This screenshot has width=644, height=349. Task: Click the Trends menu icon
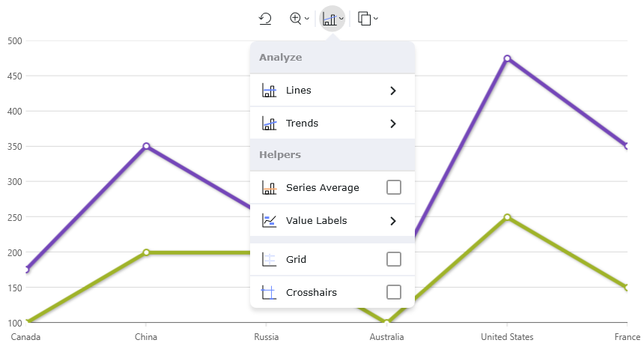pyautogui.click(x=270, y=124)
